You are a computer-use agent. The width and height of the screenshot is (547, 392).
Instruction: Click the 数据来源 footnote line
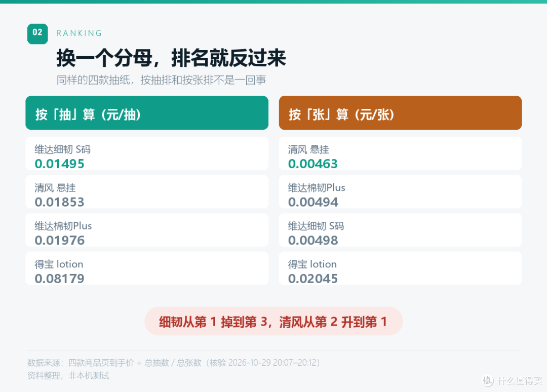[174, 363]
